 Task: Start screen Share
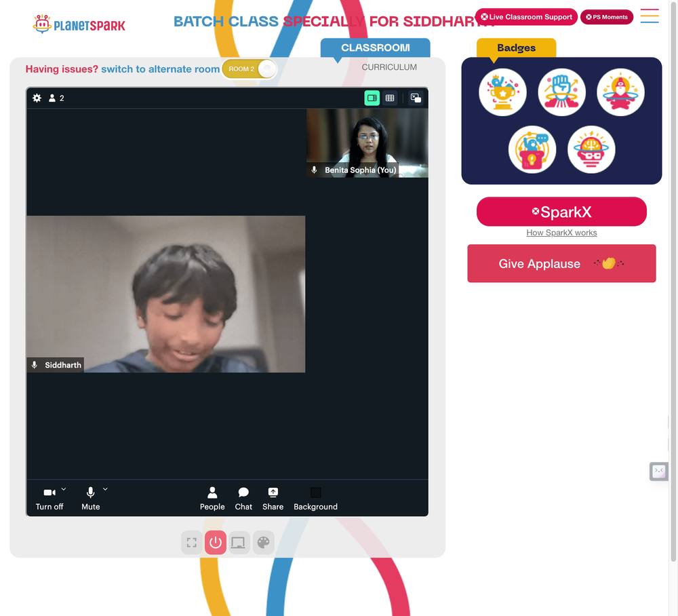pos(273,499)
